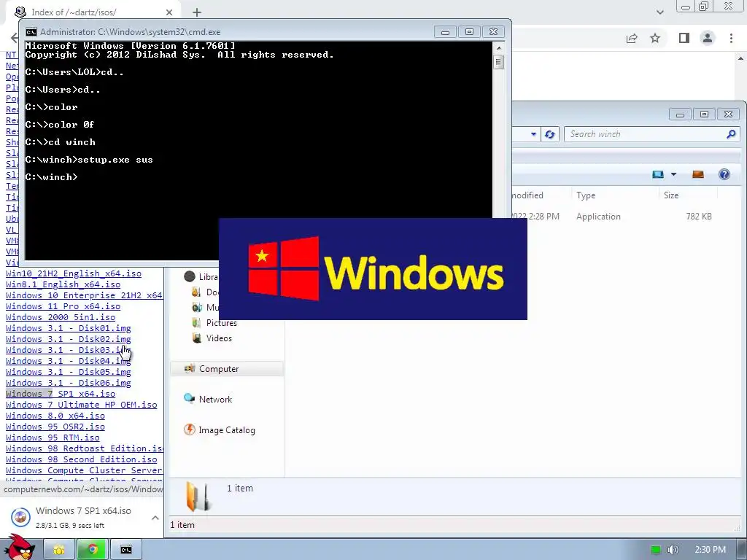Screen dimensions: 747x560
Task: Open Windows 3.1 - Disk02.img link
Action: pos(68,339)
